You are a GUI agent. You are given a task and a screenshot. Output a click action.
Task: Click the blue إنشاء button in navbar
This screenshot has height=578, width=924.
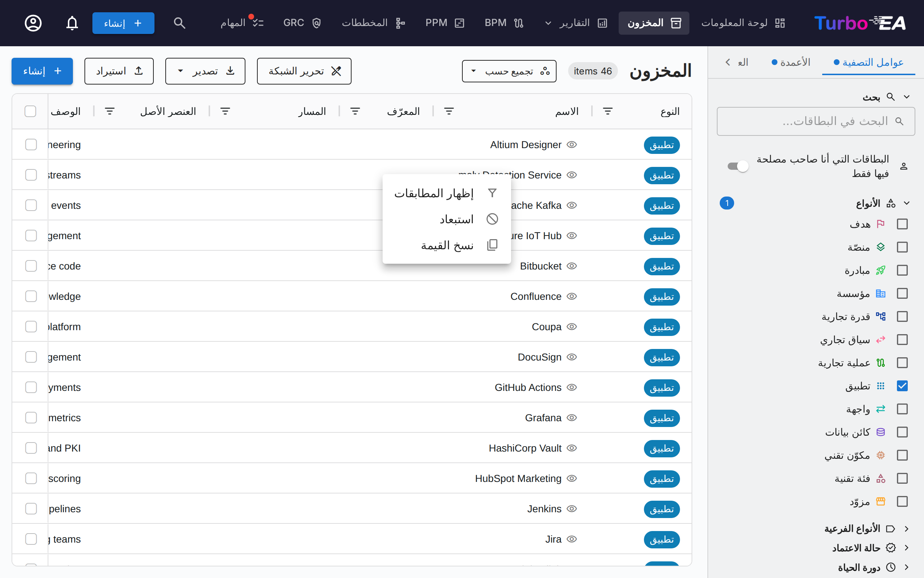click(123, 23)
